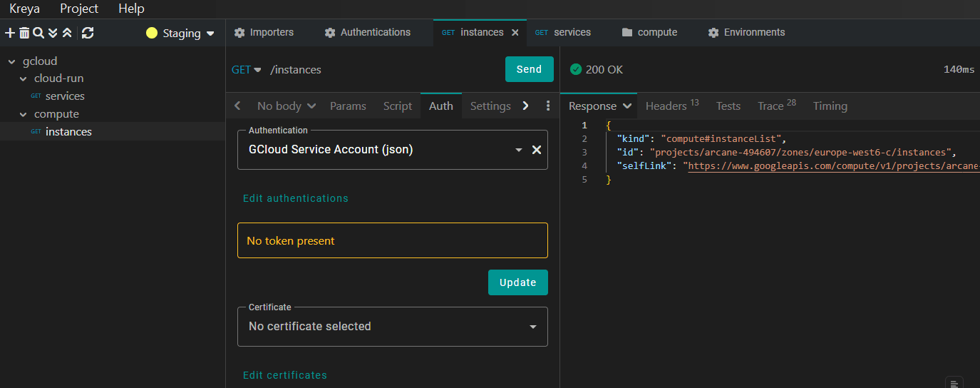The image size is (980, 388).
Task: Collapse all tree nodes with double-up chevron
Action: coord(67,33)
